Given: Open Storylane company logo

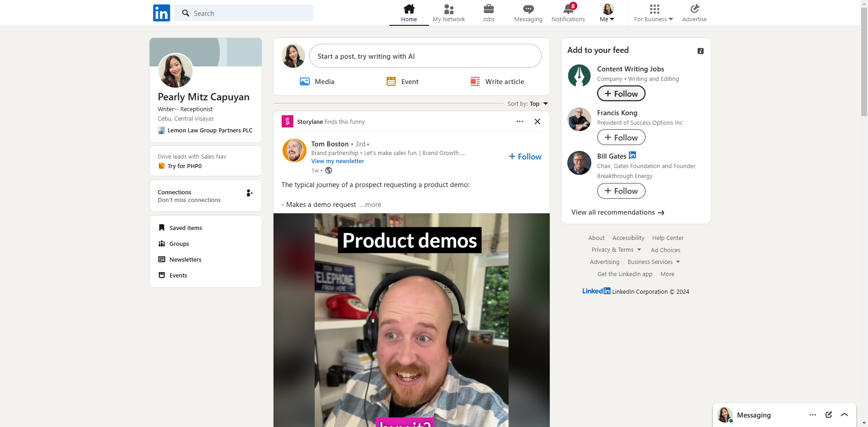Looking at the screenshot, I should tap(288, 122).
